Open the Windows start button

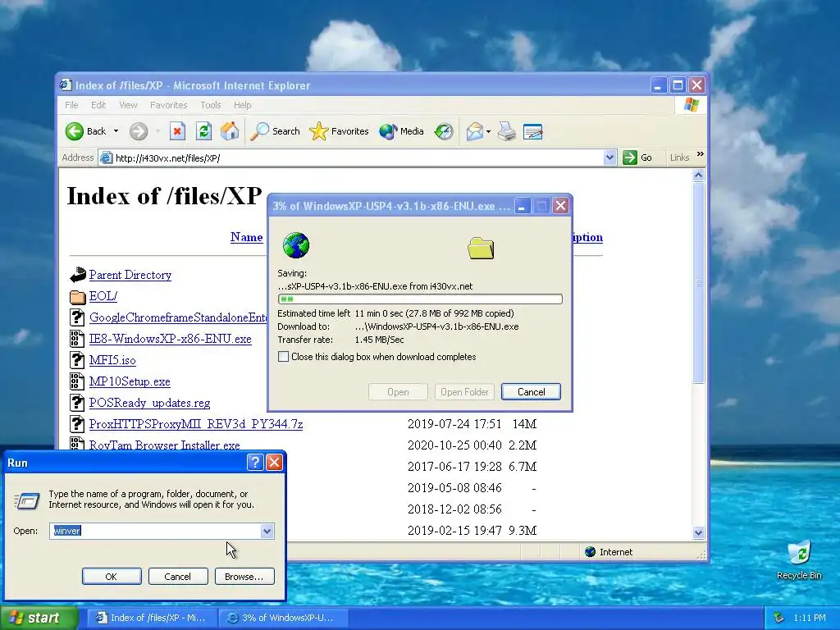click(x=39, y=618)
